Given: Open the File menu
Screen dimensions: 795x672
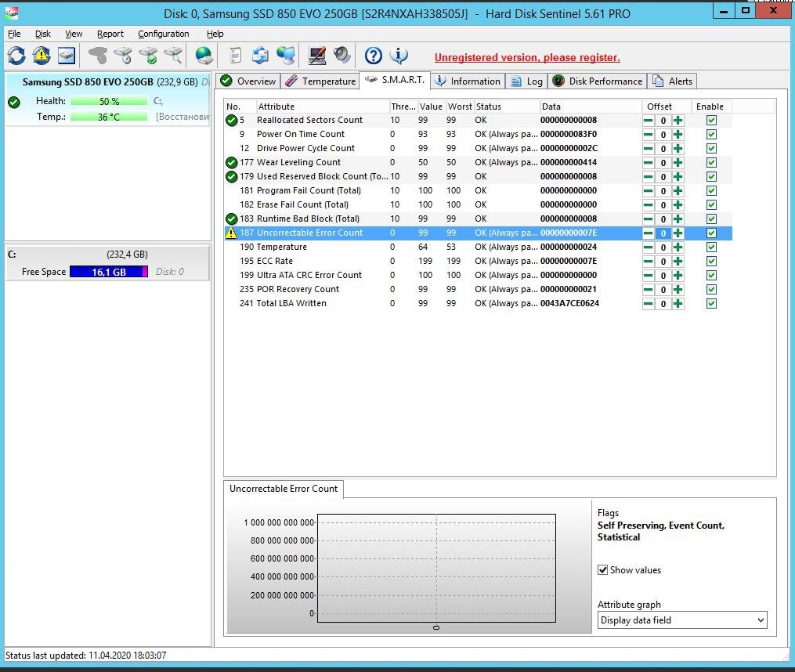Looking at the screenshot, I should coord(14,34).
